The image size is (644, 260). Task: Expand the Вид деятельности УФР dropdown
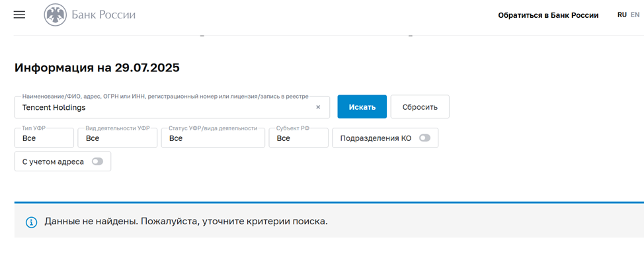[118, 138]
